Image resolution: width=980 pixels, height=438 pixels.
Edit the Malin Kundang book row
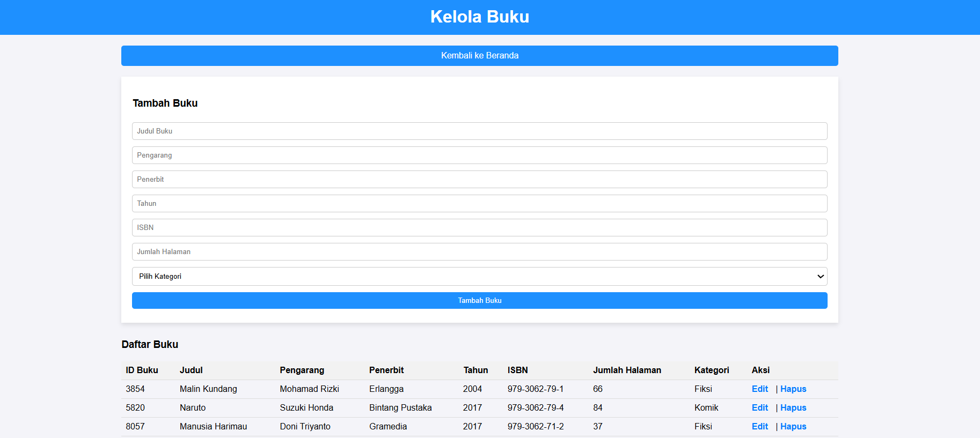759,389
